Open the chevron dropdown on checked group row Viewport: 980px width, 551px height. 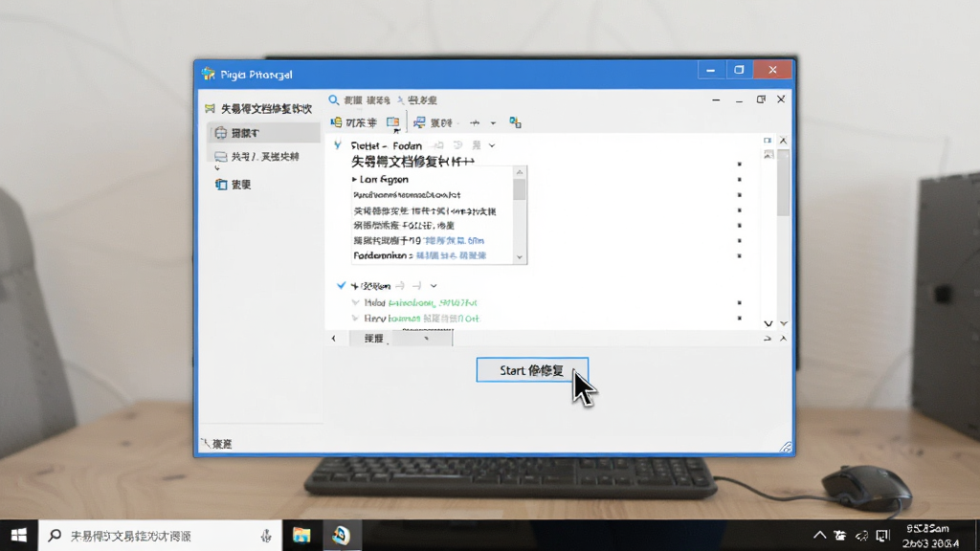coord(434,286)
